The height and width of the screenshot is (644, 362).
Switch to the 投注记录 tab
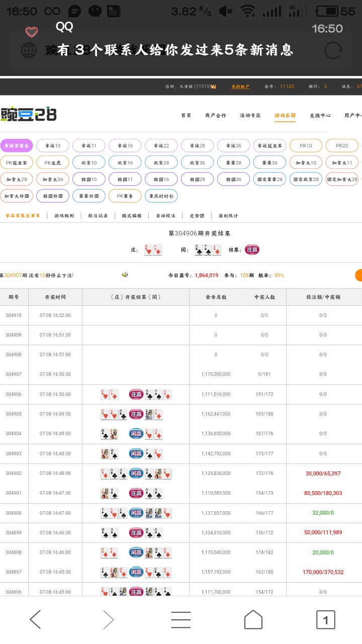pyautogui.click(x=98, y=215)
